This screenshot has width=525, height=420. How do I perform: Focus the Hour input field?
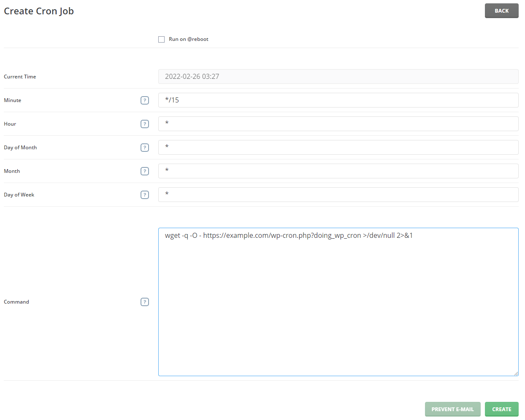point(338,124)
